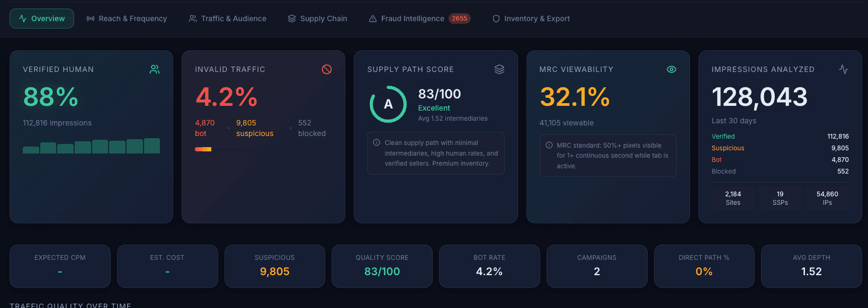Click the Excellent rating label
The width and height of the screenshot is (868, 308).
(x=434, y=108)
